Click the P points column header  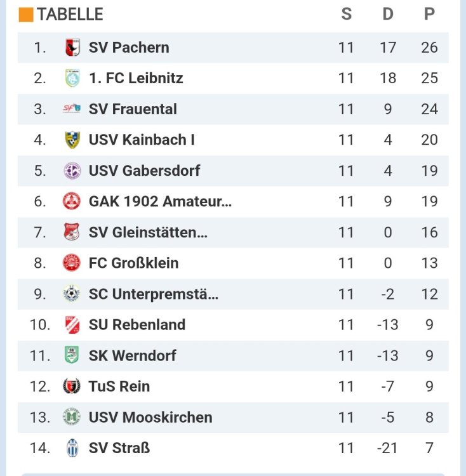[x=429, y=14]
